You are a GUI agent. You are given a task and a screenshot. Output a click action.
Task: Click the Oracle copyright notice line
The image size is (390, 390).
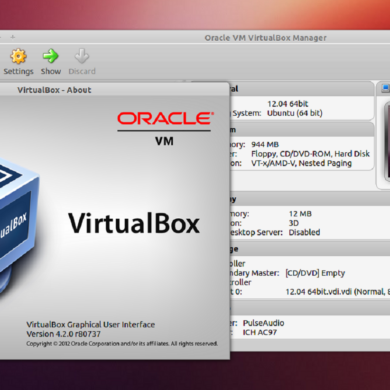(x=122, y=344)
